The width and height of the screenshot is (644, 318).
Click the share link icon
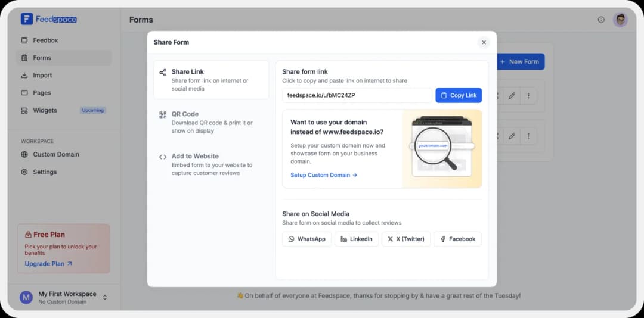[x=163, y=73]
